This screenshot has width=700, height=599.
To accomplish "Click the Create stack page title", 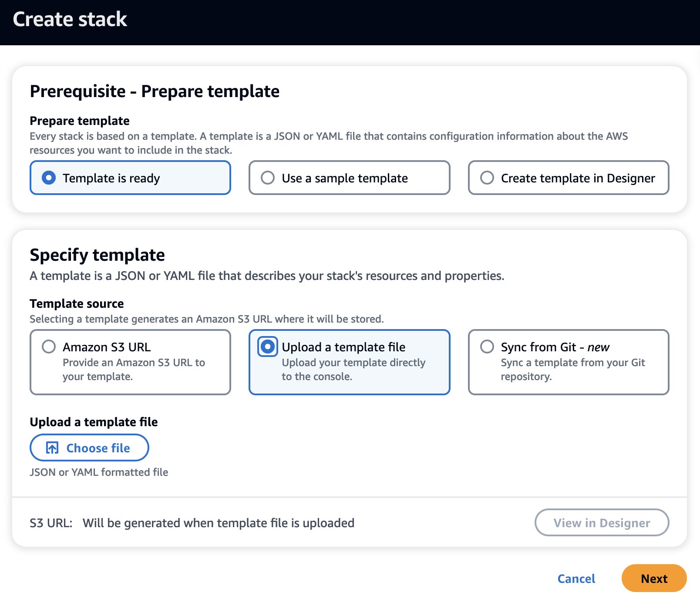I will tap(70, 20).
